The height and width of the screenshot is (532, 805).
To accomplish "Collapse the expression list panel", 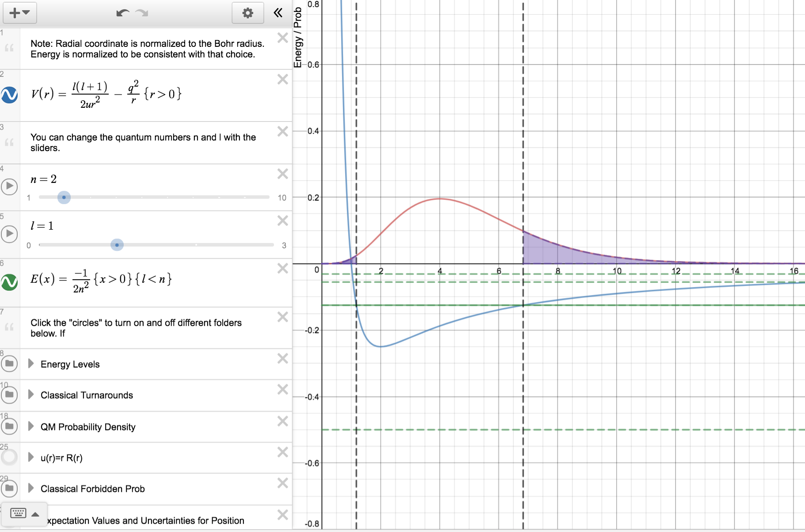I will (278, 13).
